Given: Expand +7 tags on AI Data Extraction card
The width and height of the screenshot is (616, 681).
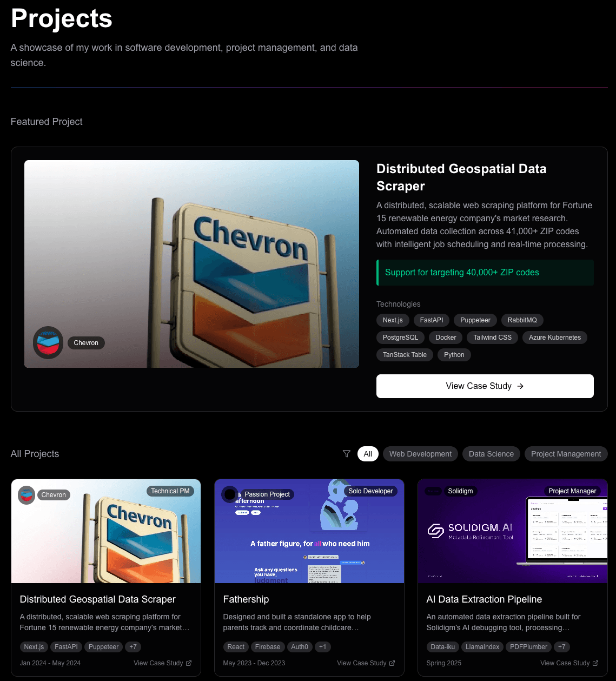Looking at the screenshot, I should tap(562, 647).
